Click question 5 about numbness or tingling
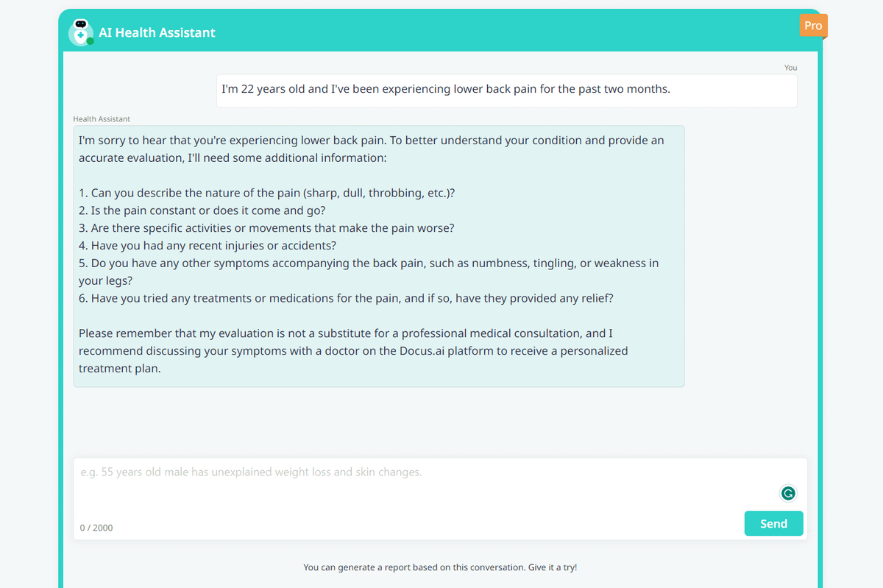The image size is (883, 588). point(368,263)
